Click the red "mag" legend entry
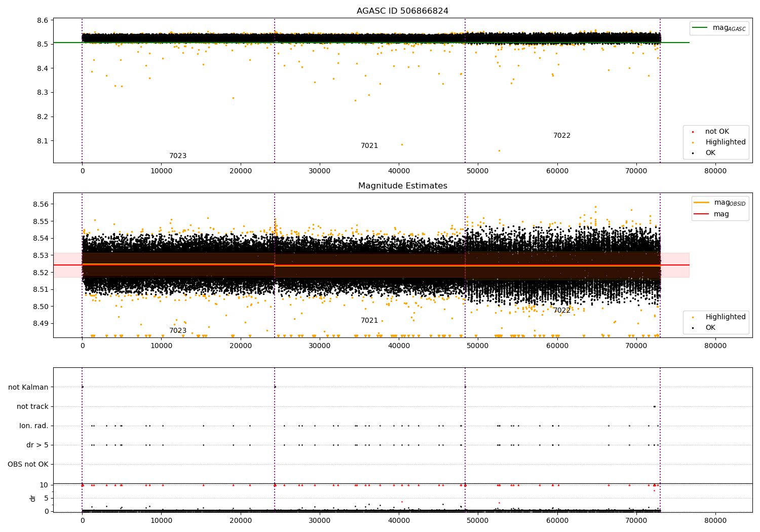This screenshot has width=760, height=532. (x=711, y=214)
